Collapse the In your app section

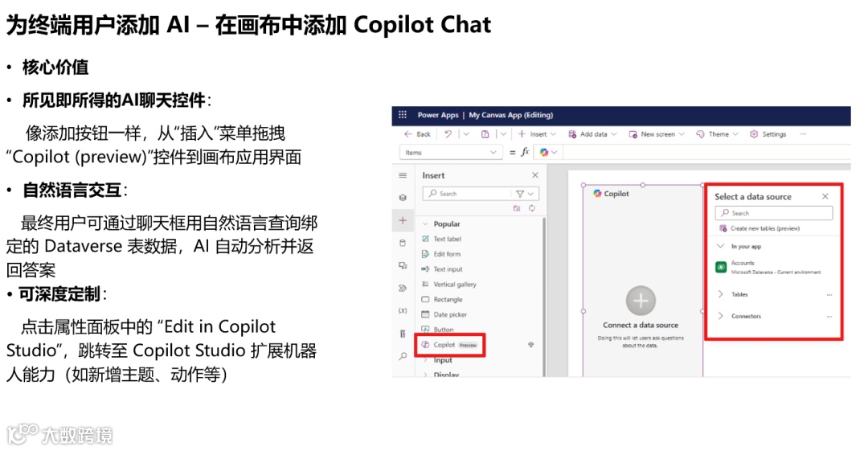pos(720,246)
